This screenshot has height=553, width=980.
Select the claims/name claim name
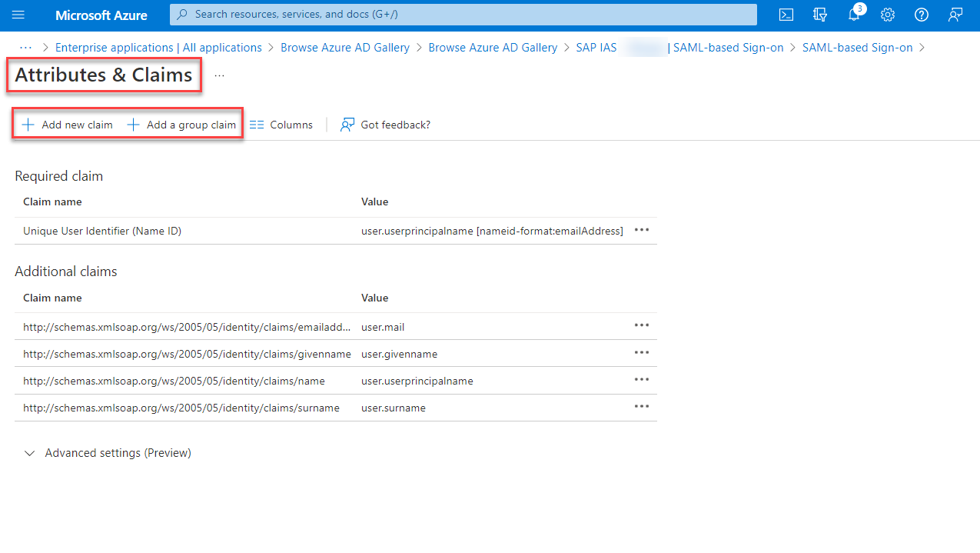click(174, 381)
